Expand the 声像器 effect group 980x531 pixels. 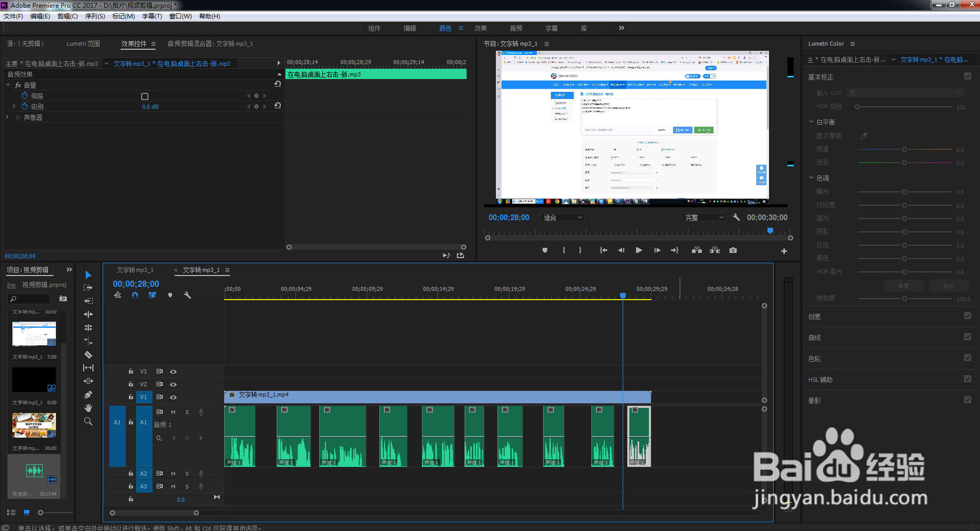pyautogui.click(x=8, y=117)
